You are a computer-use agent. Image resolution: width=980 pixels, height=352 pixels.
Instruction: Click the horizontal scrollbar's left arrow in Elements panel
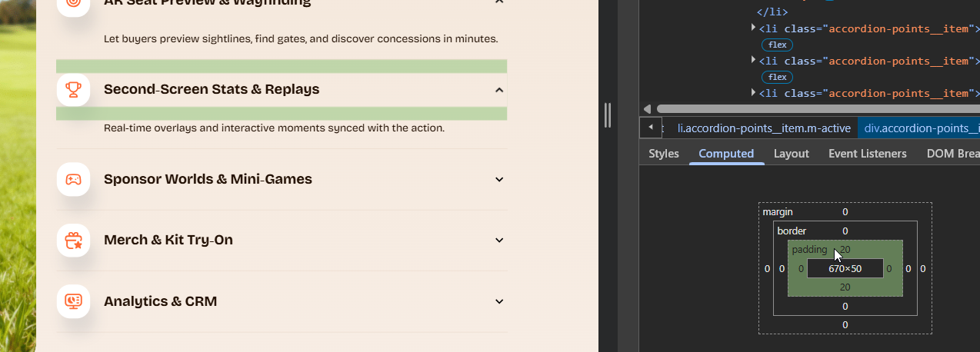647,109
